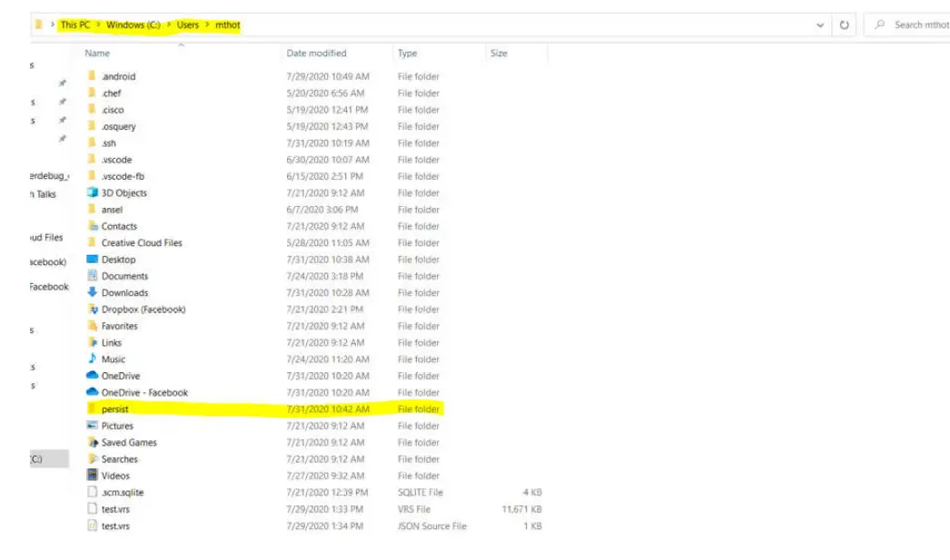Select the Saved Games folder icon
The image size is (950, 560).
pos(92,442)
